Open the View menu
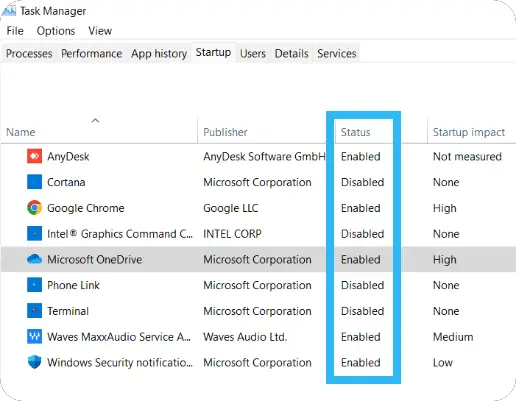 tap(100, 31)
